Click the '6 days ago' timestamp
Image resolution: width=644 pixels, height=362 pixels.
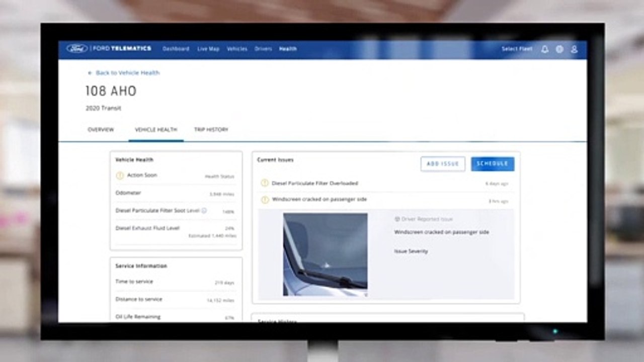(497, 184)
